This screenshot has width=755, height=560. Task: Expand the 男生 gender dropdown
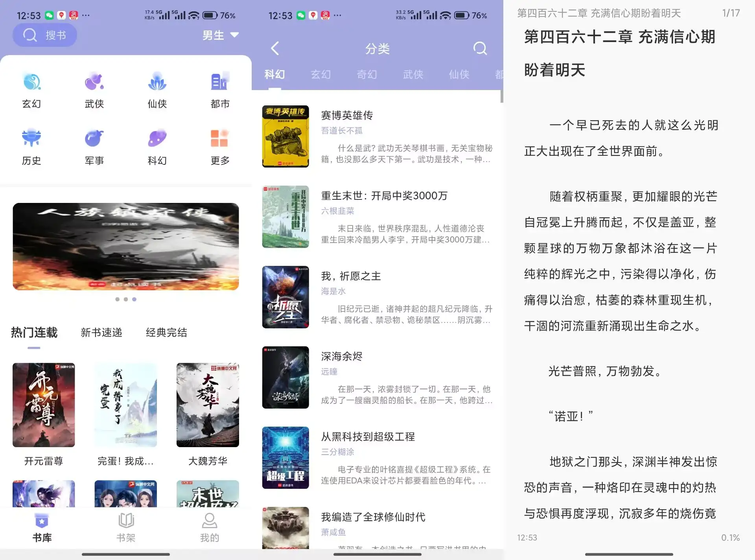tap(219, 35)
